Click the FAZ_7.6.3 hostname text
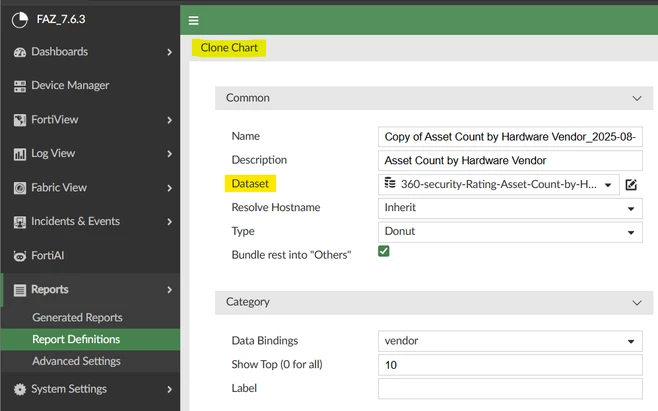This screenshot has height=411, width=658. tap(61, 19)
